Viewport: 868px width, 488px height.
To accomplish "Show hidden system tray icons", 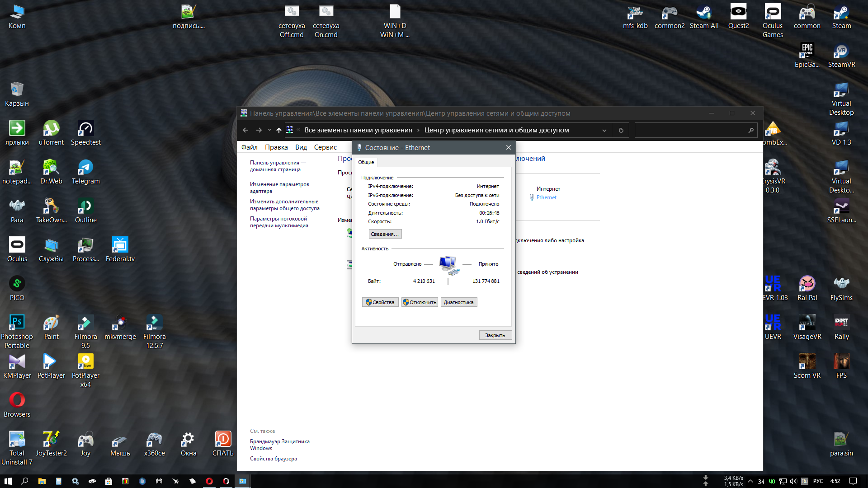I will 750,481.
